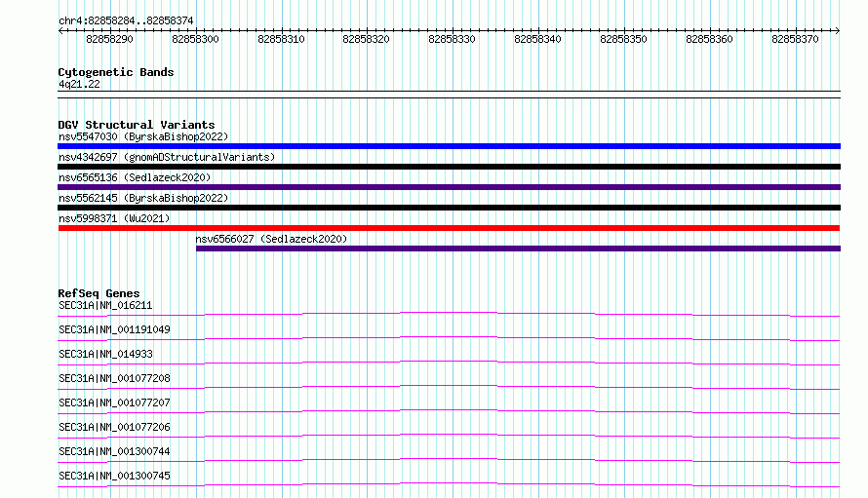This screenshot has width=868, height=498.
Task: Click the 82858330 ruler coordinate
Action: point(453,39)
